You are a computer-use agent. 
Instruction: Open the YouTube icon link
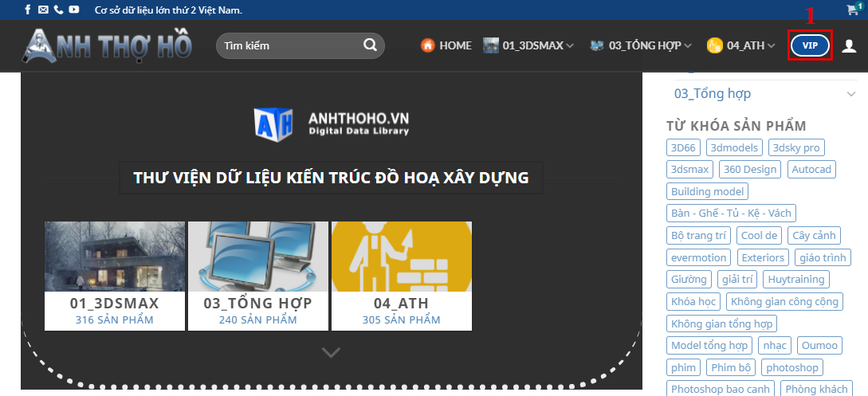pyautogui.click(x=74, y=10)
